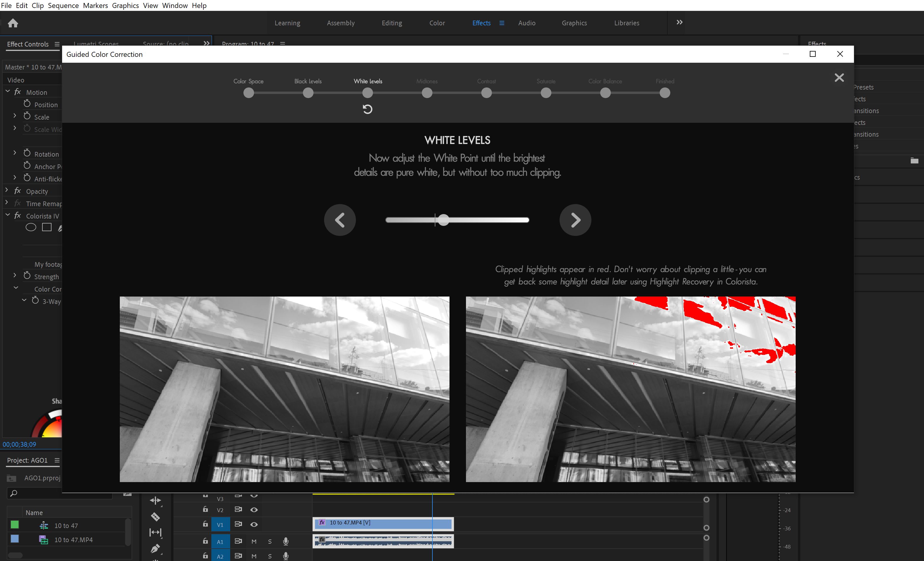Click the reset arrow in Guided Color Correction
This screenshot has width=924, height=561.
click(x=367, y=109)
